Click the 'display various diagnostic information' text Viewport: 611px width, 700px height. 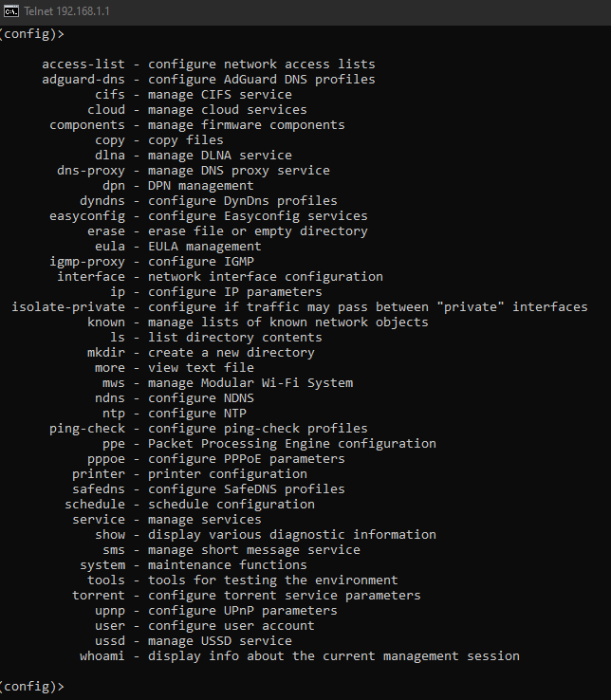292,535
